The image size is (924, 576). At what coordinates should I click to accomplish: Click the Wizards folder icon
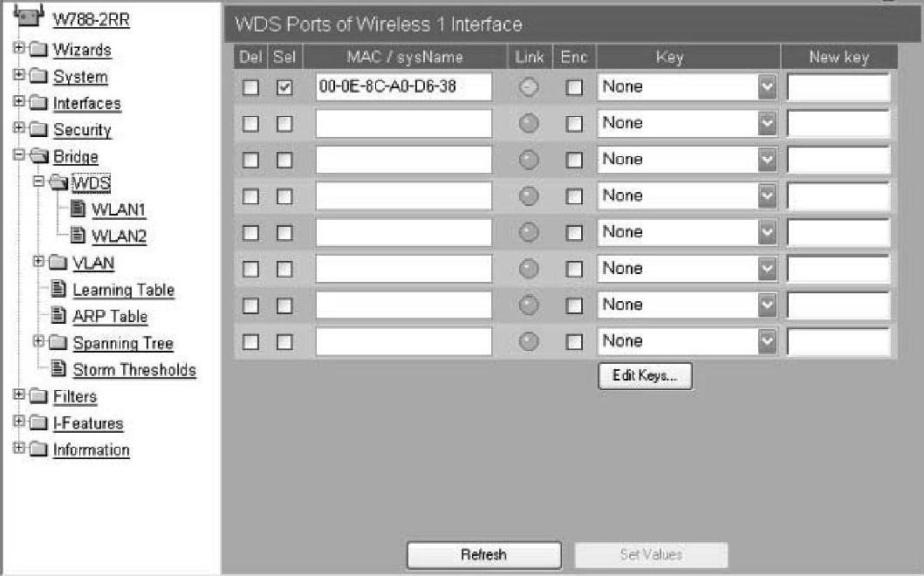(40, 51)
